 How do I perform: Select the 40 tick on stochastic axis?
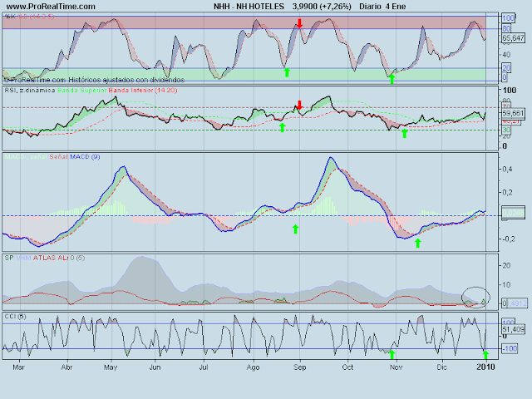pos(506,55)
